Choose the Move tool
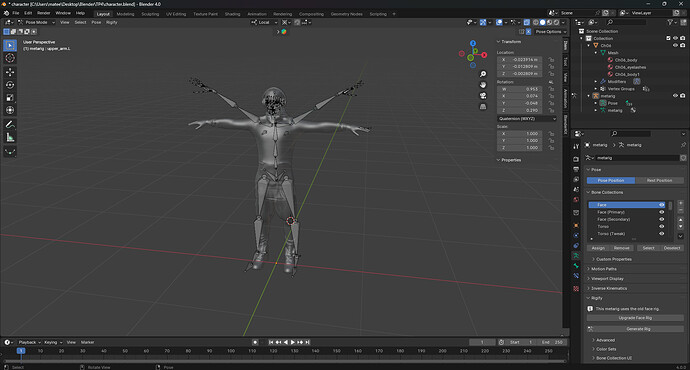Viewport: 690px width, 370px height. click(10, 72)
